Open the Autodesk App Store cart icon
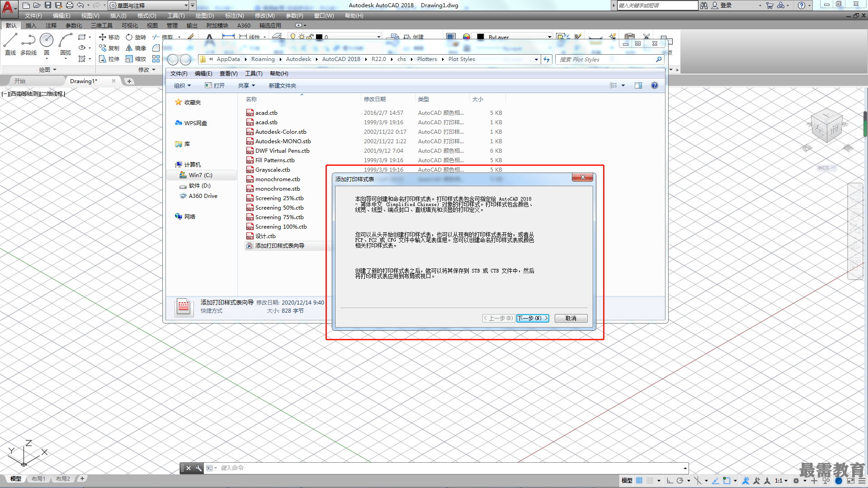The width and height of the screenshot is (868, 488). pos(770,5)
